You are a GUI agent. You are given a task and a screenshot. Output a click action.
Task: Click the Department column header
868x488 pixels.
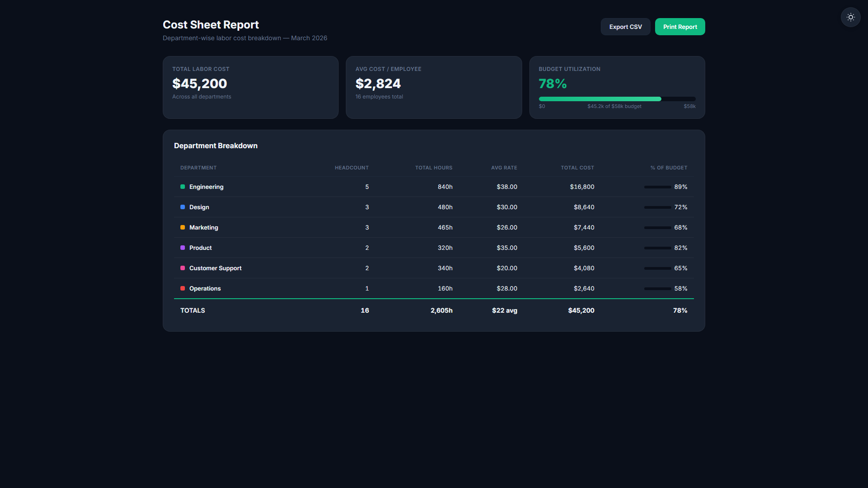pos(198,168)
